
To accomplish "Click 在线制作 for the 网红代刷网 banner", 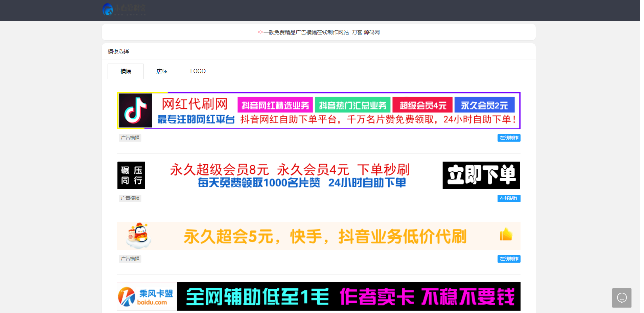I will tap(509, 138).
